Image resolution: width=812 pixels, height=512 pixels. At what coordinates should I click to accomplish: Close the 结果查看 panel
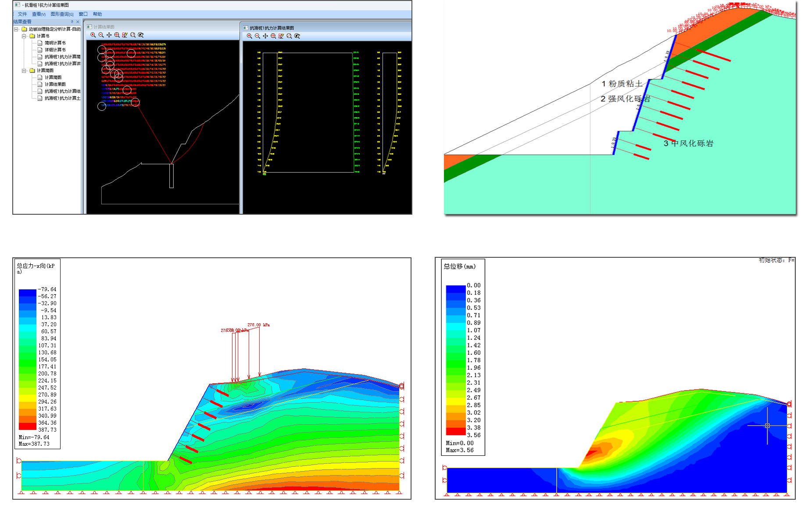pyautogui.click(x=78, y=22)
